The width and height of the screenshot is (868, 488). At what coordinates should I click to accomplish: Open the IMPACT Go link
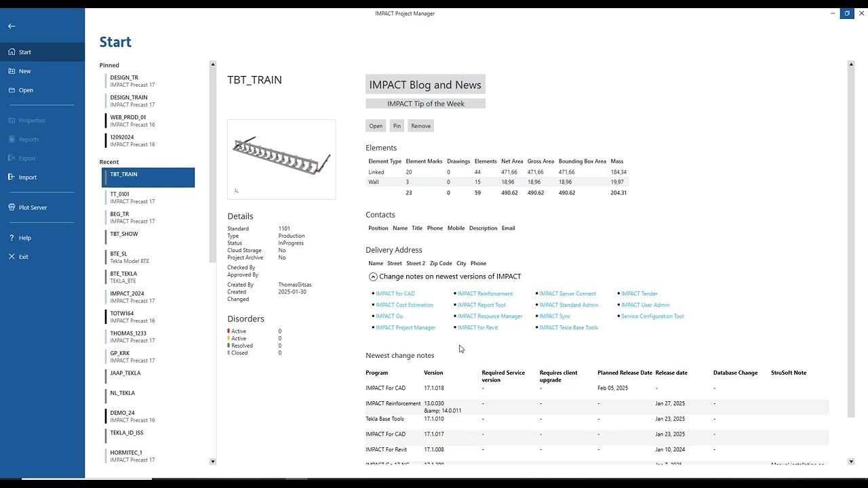pyautogui.click(x=389, y=317)
